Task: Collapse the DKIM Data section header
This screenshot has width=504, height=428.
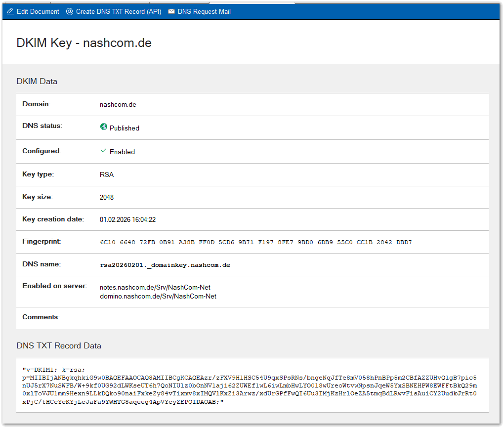Action: click(37, 81)
